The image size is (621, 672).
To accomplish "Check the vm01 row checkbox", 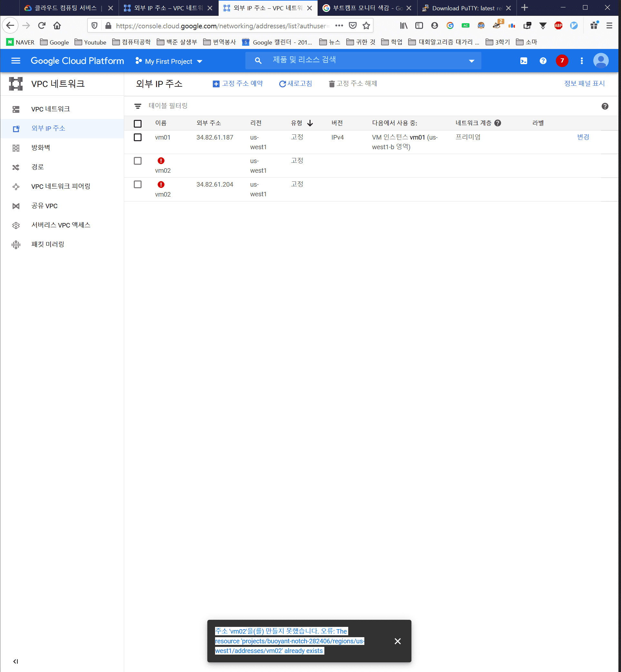I will 137,137.
